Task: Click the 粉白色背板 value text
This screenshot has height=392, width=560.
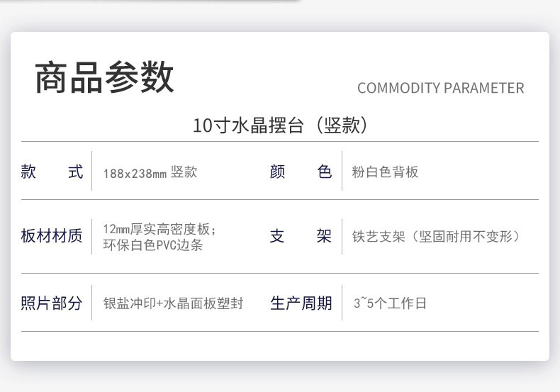Action: point(385,172)
